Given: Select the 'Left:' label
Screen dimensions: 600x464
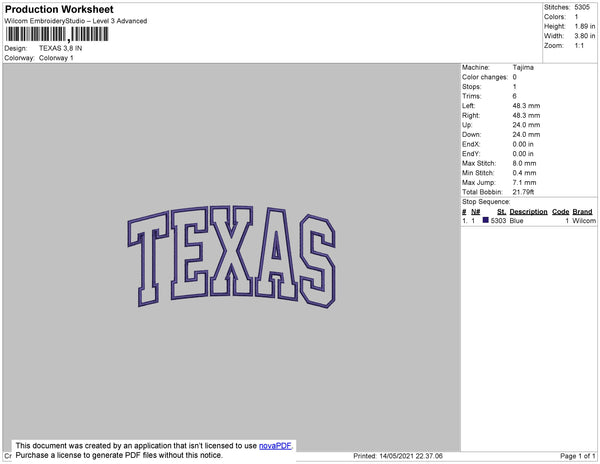Looking at the screenshot, I should pyautogui.click(x=468, y=106).
